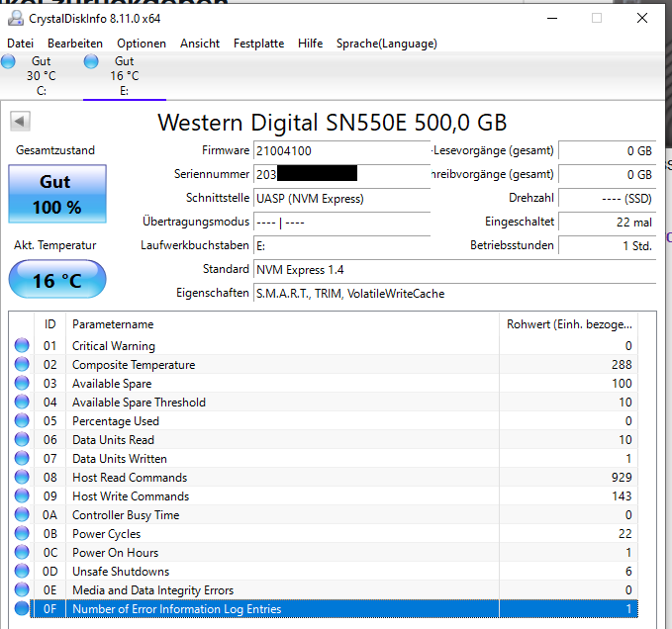Click the Drehzahl value ---- (SSD)
The image size is (672, 629).
pos(608,198)
